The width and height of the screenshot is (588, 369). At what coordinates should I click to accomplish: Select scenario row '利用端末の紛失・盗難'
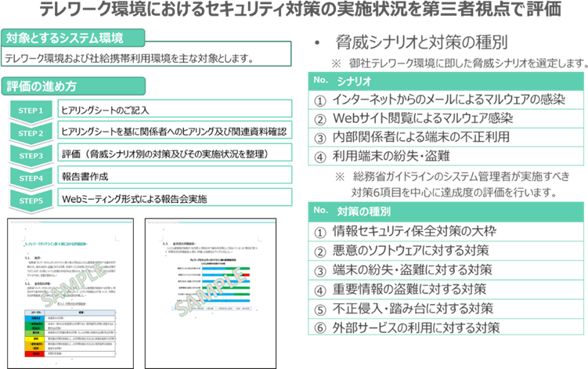click(446, 156)
